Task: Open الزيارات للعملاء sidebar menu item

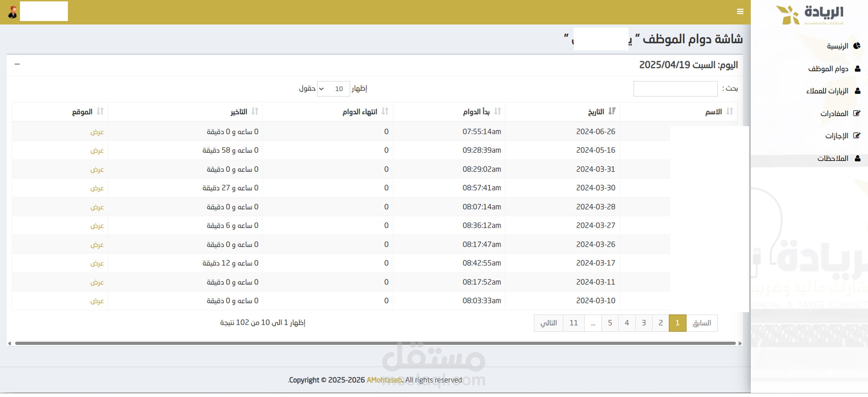Action: tap(827, 91)
